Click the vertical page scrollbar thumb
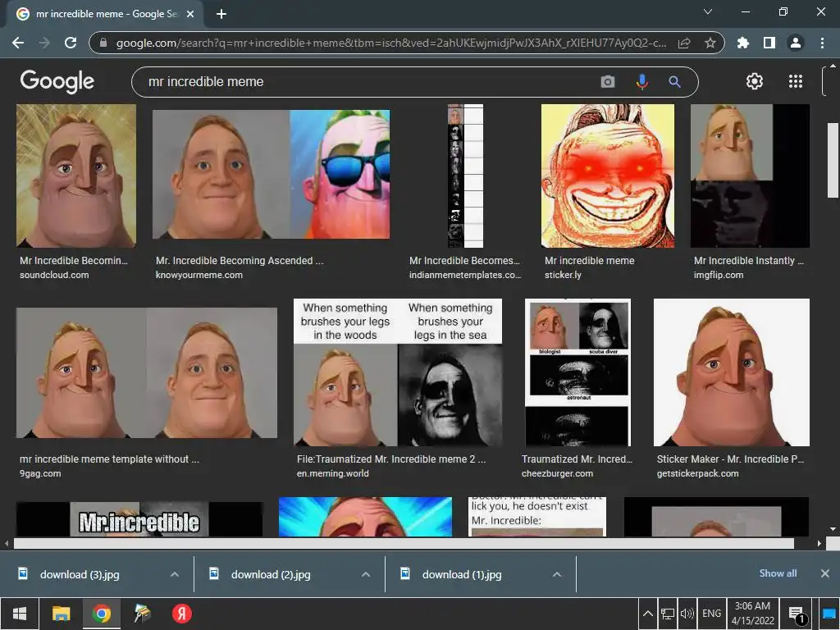The width and height of the screenshot is (840, 630). point(833,160)
